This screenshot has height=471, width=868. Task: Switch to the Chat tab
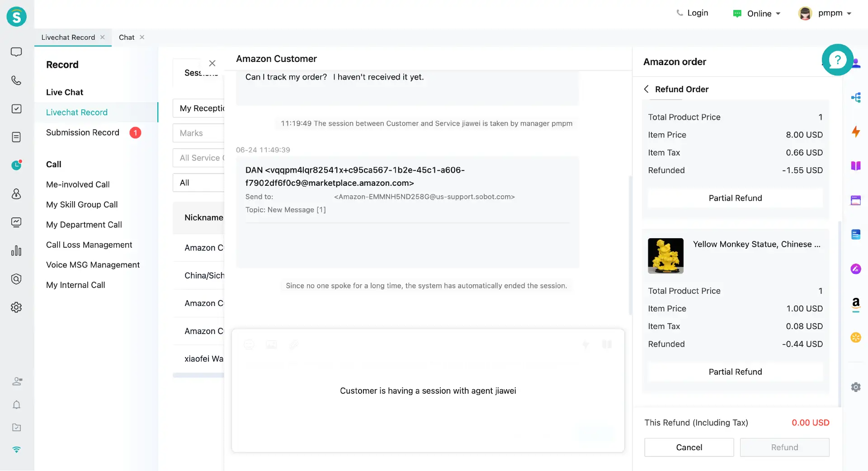pyautogui.click(x=127, y=37)
